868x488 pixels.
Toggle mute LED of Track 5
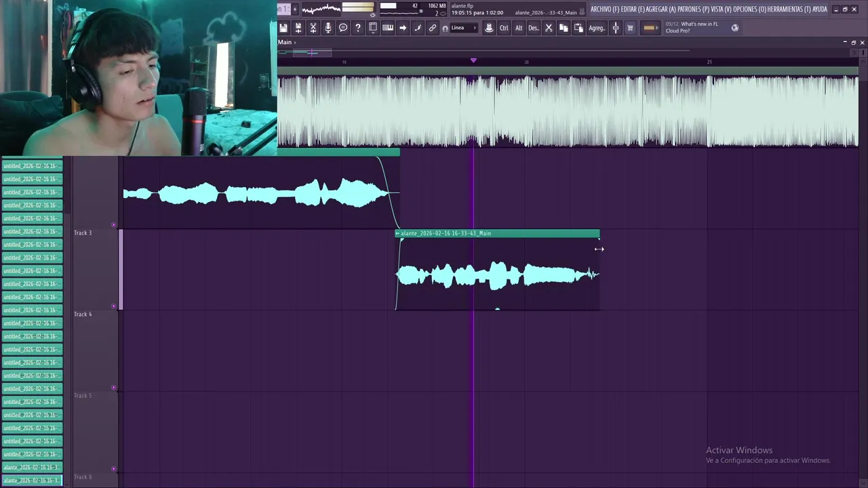(113, 469)
